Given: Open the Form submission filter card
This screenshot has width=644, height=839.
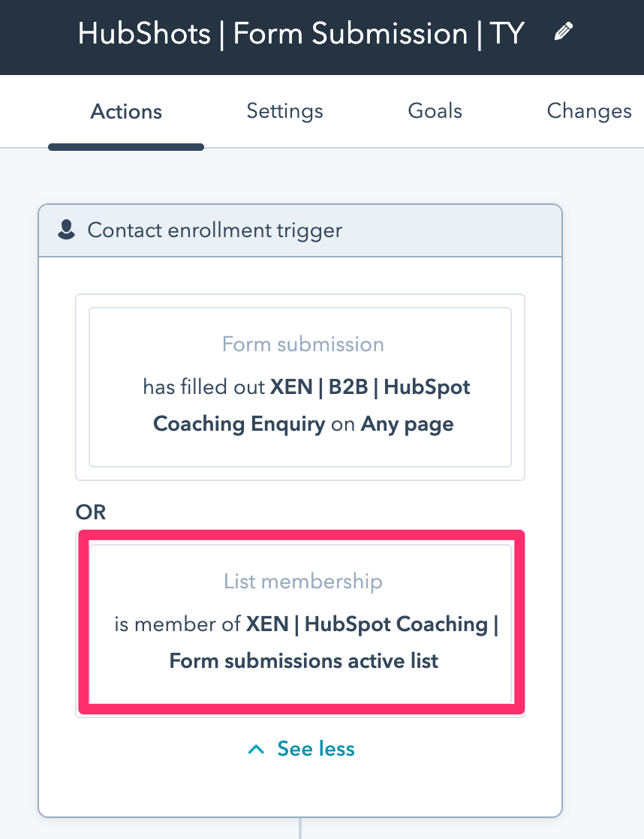Looking at the screenshot, I should tap(299, 387).
